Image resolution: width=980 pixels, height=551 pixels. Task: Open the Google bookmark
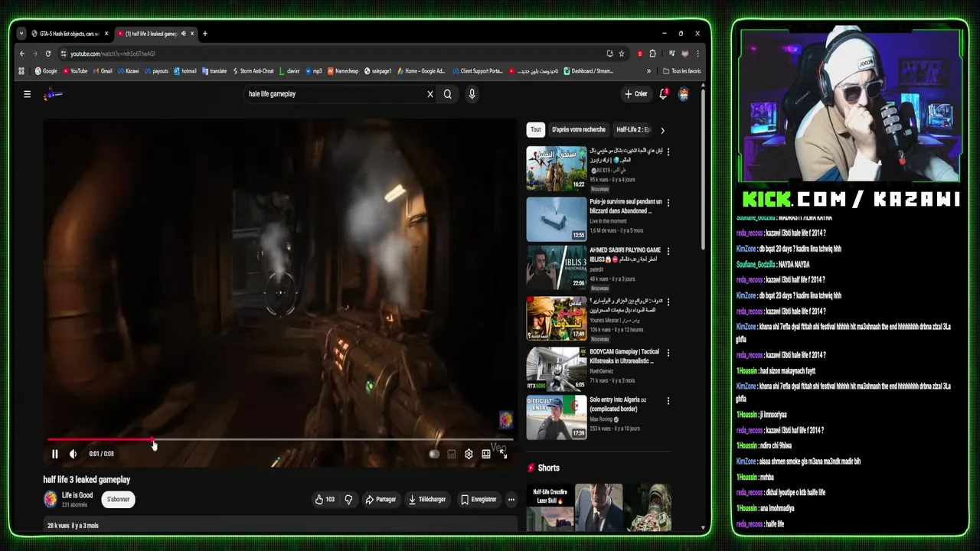tap(46, 71)
